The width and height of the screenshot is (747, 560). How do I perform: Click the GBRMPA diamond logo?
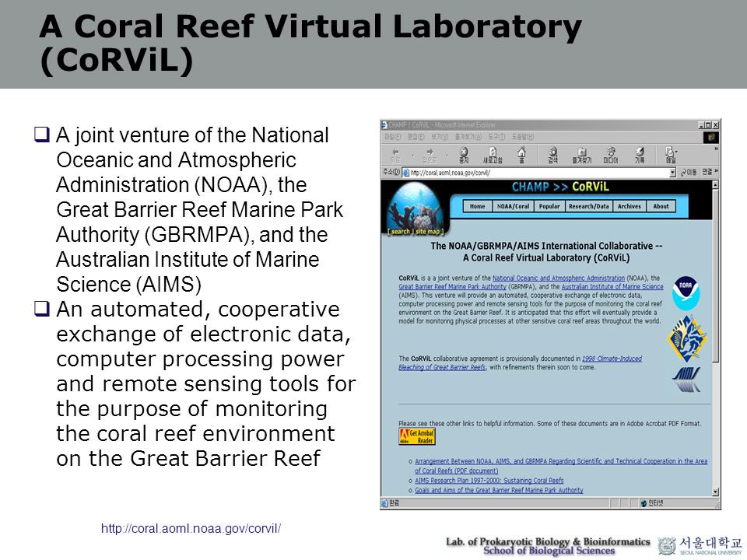click(686, 338)
